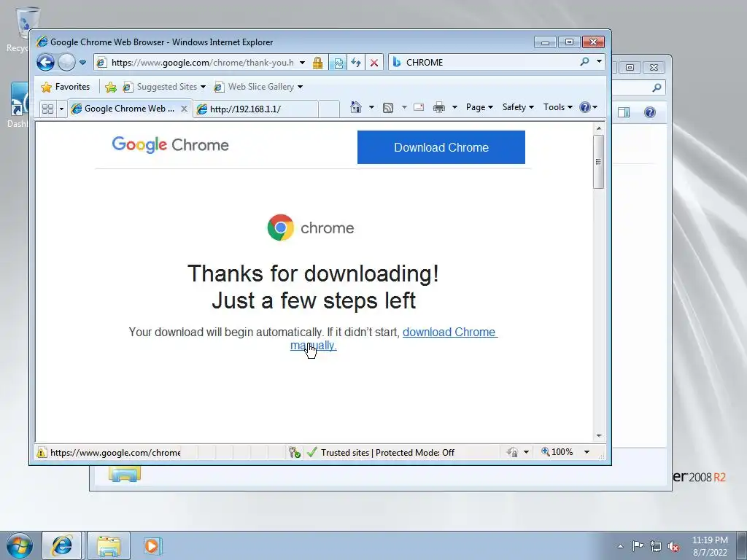Click the Refresh page icon
747x560 pixels.
tap(356, 63)
